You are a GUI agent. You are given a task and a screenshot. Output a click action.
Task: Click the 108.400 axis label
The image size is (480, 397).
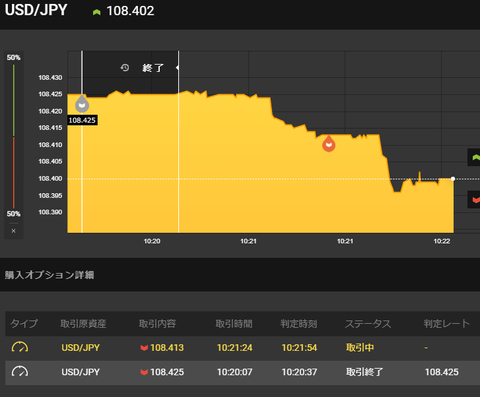50,178
